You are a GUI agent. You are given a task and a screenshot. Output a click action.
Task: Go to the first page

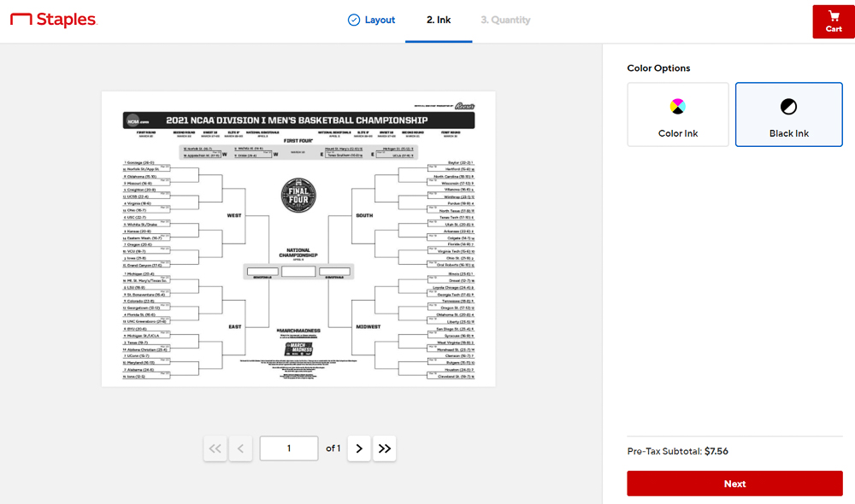(x=215, y=448)
